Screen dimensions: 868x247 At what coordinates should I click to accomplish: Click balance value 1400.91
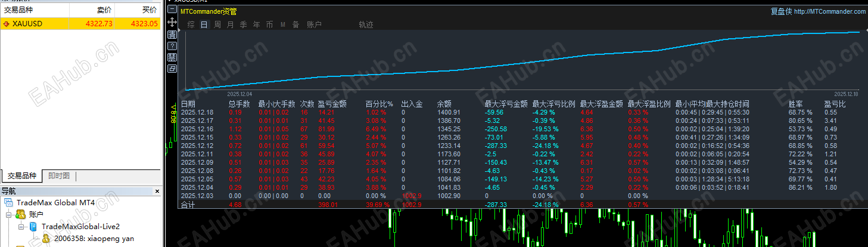tap(449, 112)
